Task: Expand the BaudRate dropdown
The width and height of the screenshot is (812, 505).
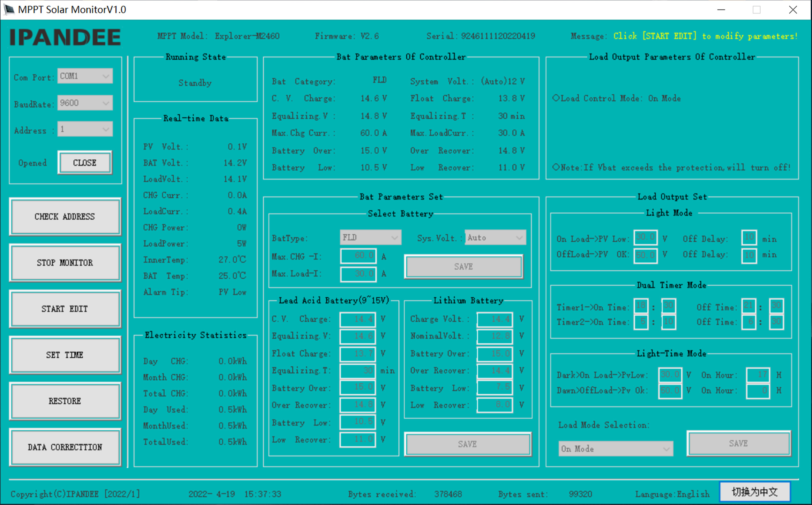Action: tap(85, 103)
